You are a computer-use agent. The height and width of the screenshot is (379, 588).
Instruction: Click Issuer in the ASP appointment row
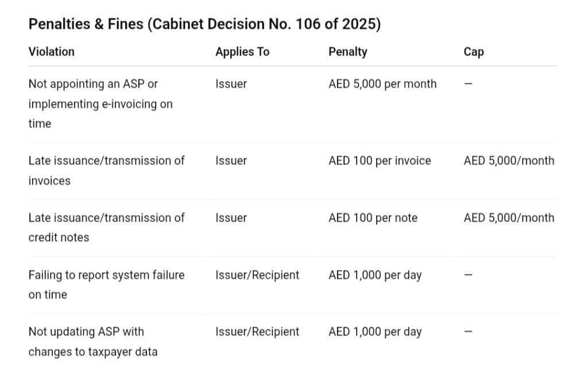[x=231, y=84]
